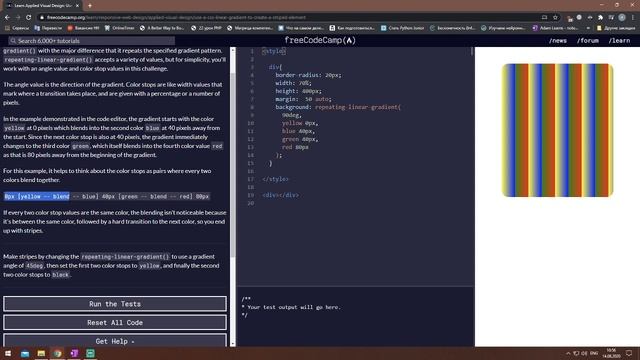This screenshot has height=360, width=640.
Task: Open File Explorer from the taskbar
Action: (41, 353)
